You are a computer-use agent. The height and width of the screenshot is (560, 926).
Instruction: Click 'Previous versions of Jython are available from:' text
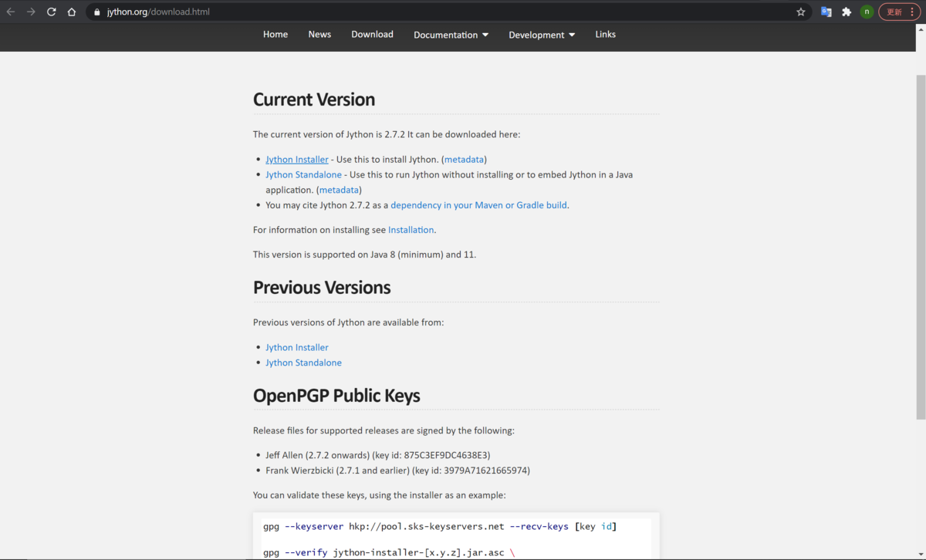[348, 322]
